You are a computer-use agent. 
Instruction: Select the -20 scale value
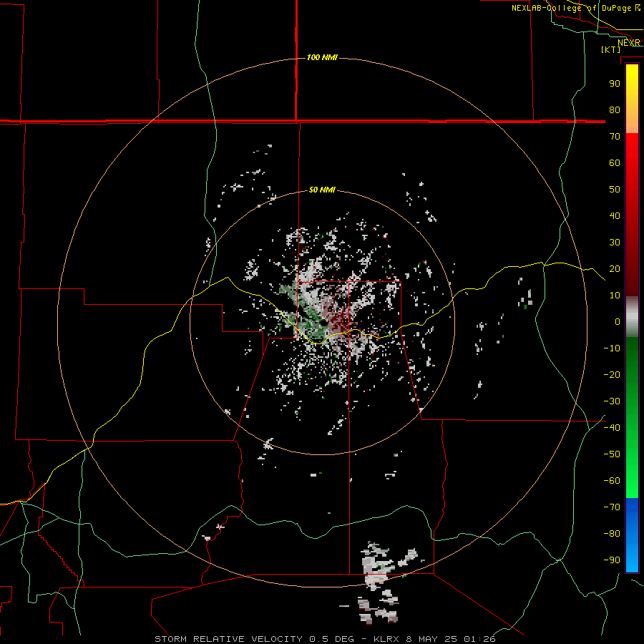pos(612,374)
